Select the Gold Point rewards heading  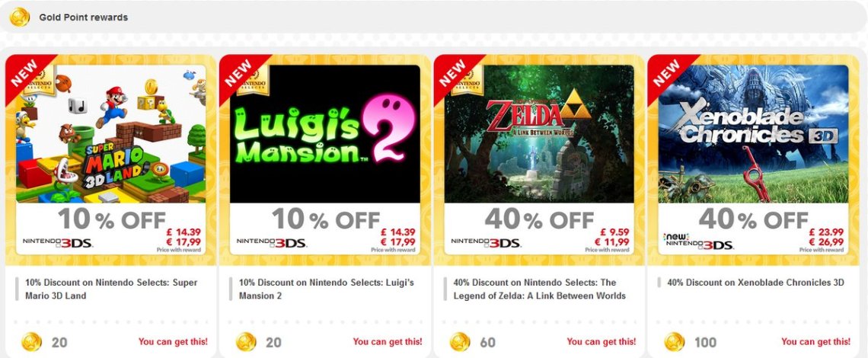coord(84,17)
